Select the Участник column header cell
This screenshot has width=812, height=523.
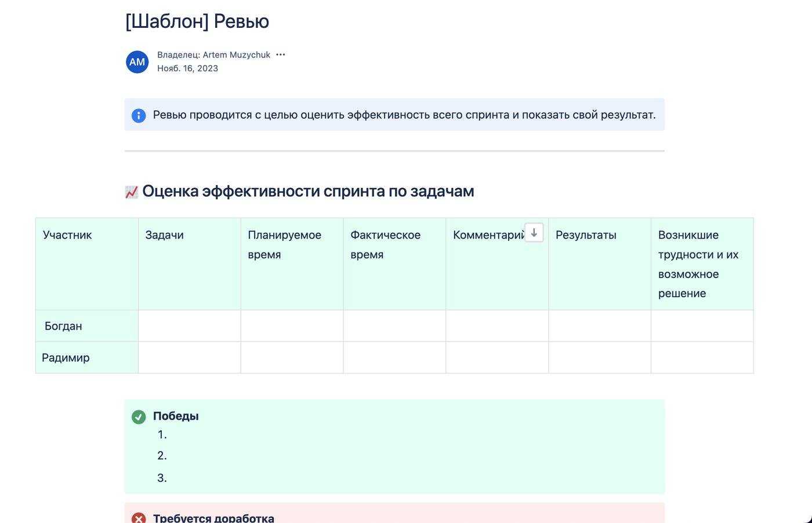coord(87,264)
